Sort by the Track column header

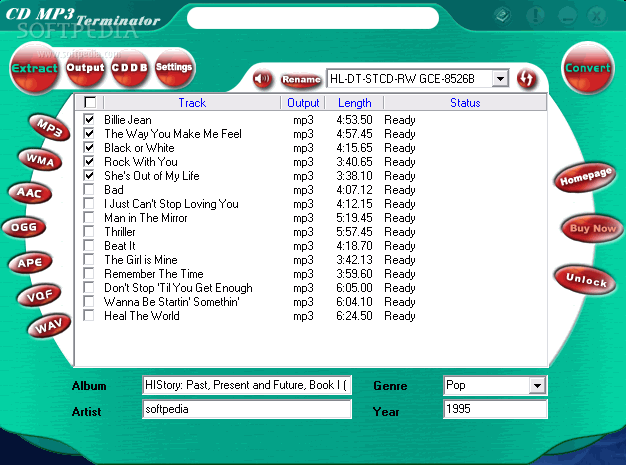pos(192,103)
